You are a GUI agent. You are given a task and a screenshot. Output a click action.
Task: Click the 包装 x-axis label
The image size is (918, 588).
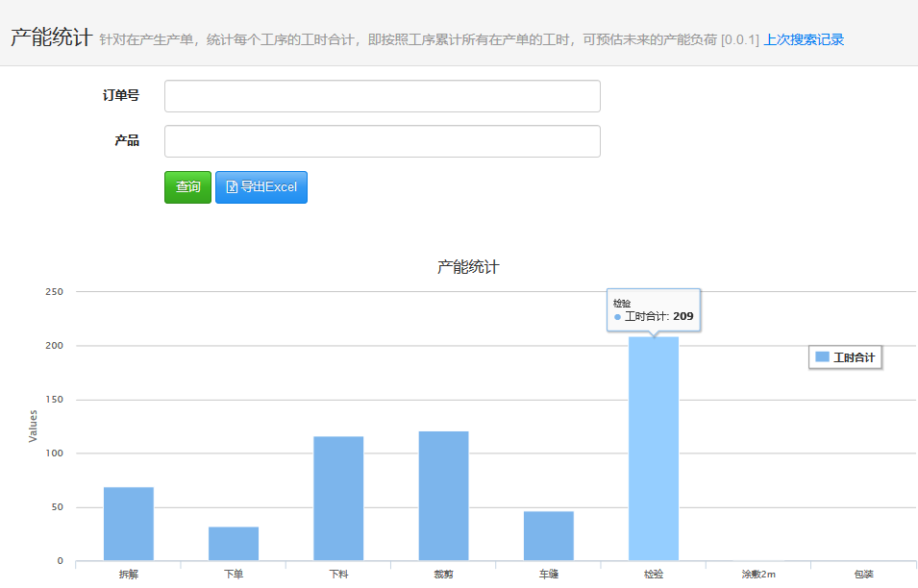click(x=863, y=575)
